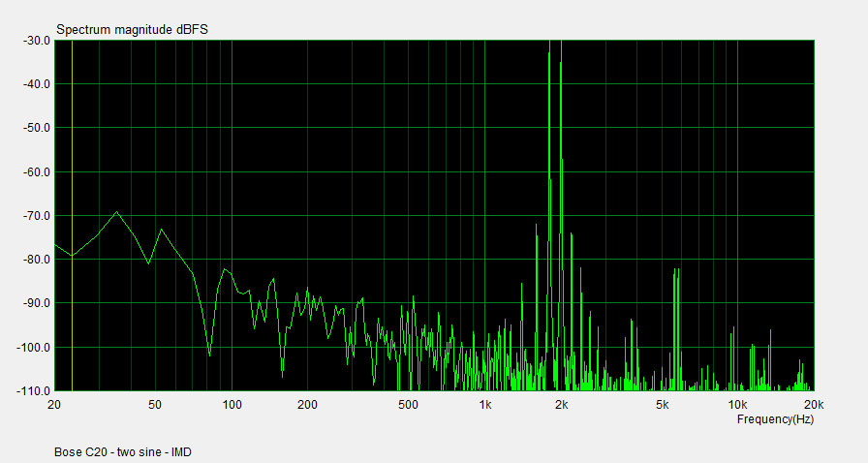Viewport: 868px width, 463px height.
Task: Click the 'Frequency(Hz)' axis label
Action: pyautogui.click(x=775, y=419)
